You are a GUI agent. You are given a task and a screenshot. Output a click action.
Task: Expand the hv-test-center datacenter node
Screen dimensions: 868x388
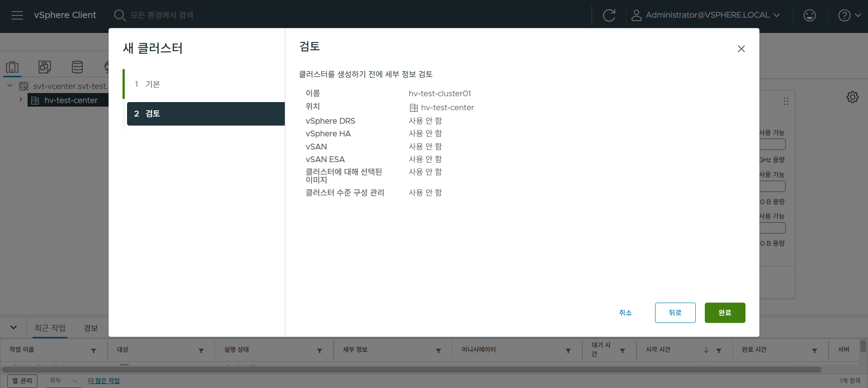21,100
